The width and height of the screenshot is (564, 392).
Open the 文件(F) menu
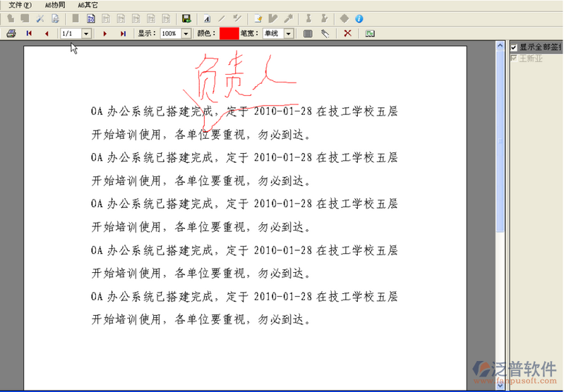(20, 5)
